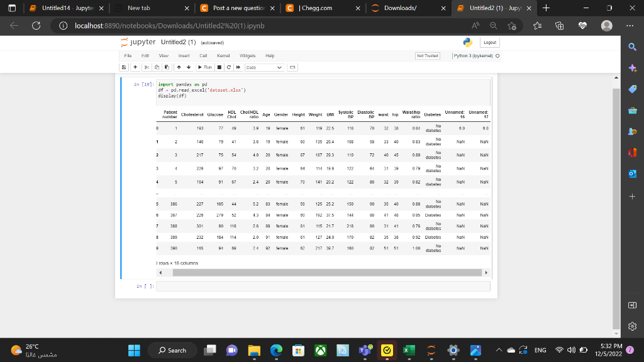The image size is (644, 362).
Task: Open the Cell menu
Action: 204,56
